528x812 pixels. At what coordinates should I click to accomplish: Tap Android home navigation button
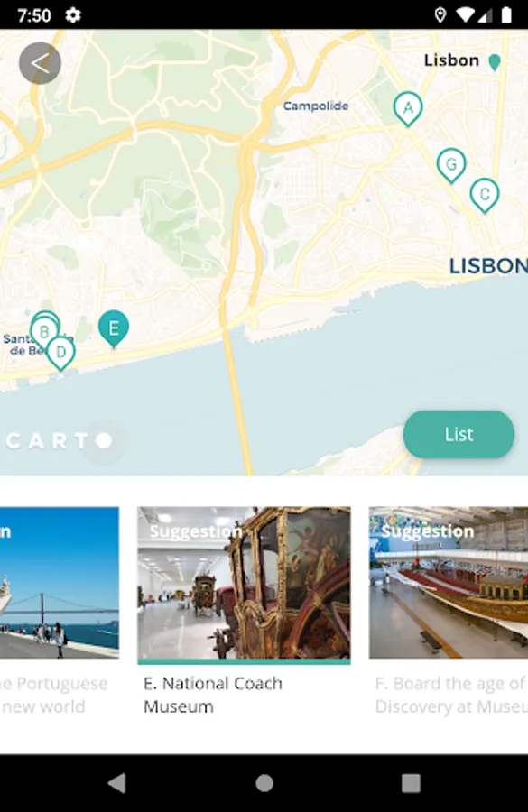point(264,783)
